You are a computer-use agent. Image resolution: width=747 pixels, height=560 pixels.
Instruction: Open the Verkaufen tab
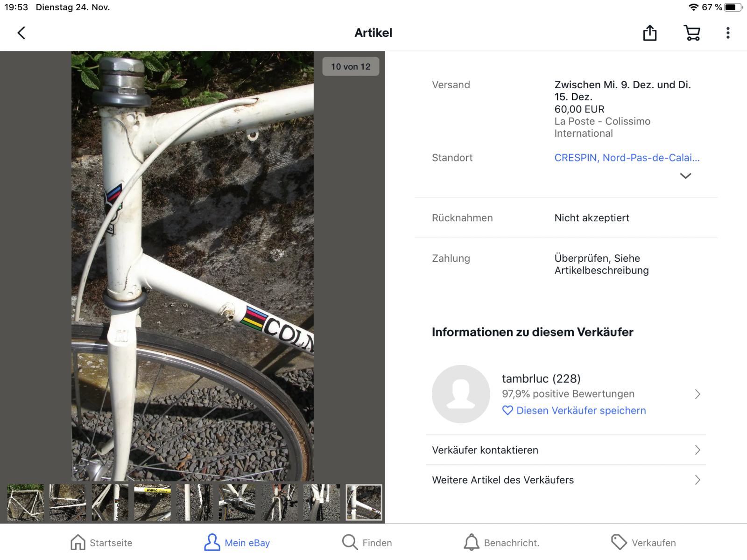tap(643, 542)
